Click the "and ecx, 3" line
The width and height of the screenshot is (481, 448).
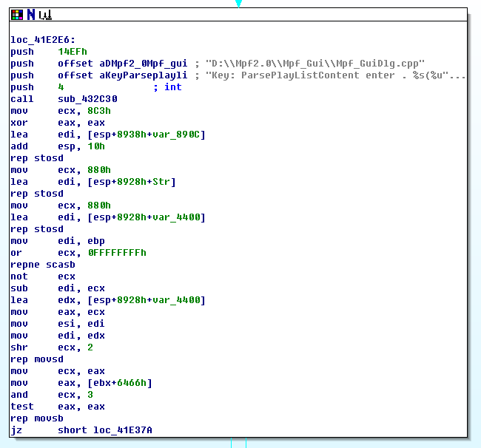coord(52,395)
